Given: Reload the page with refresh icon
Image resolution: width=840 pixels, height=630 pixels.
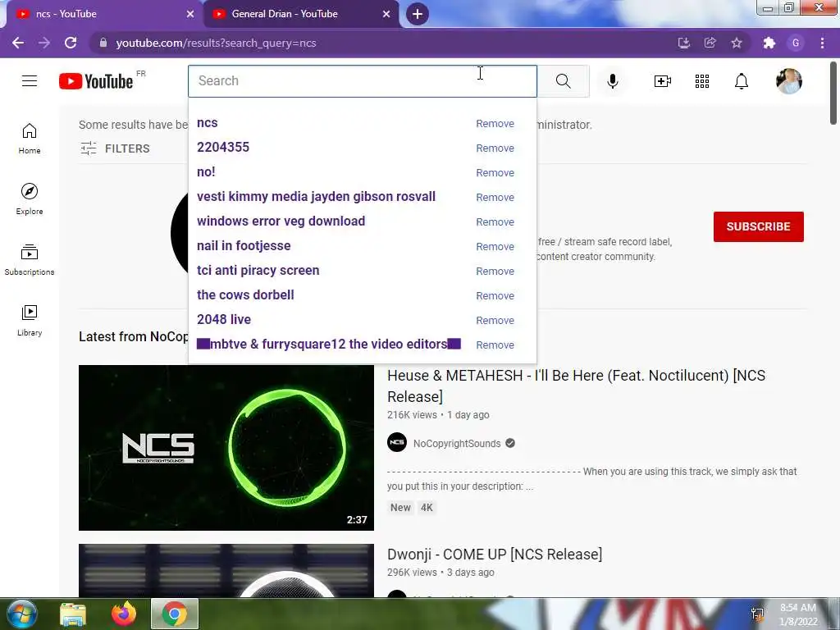Looking at the screenshot, I should point(71,43).
